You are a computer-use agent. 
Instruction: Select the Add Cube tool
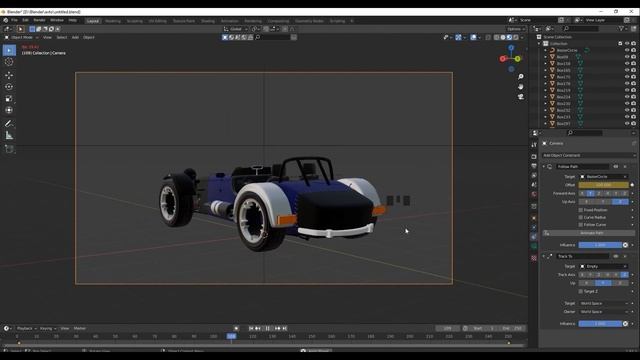[x=9, y=149]
